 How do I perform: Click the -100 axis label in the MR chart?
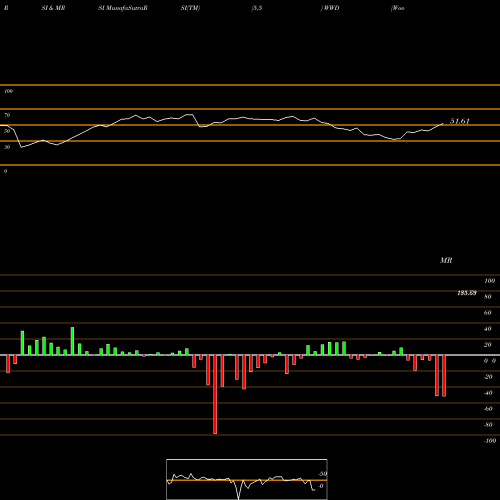pos(490,441)
